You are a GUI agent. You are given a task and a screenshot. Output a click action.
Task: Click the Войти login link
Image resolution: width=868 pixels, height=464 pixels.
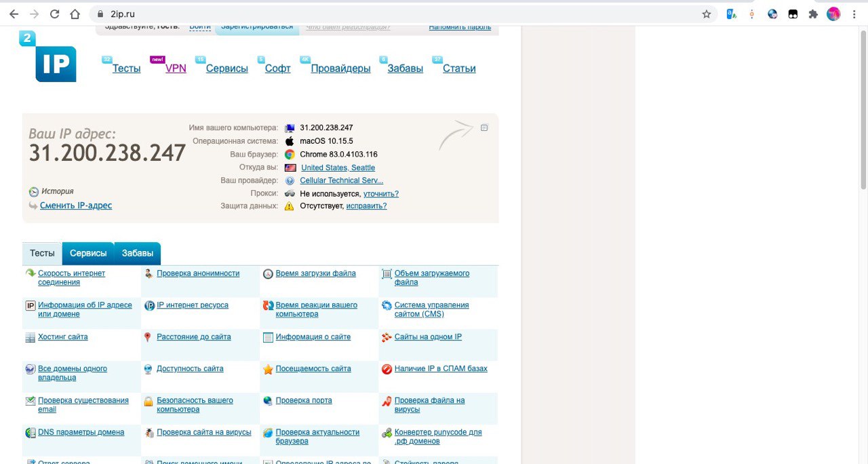coord(200,27)
